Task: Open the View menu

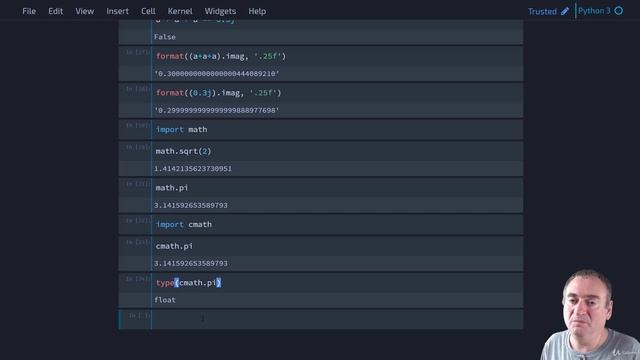Action: point(84,11)
